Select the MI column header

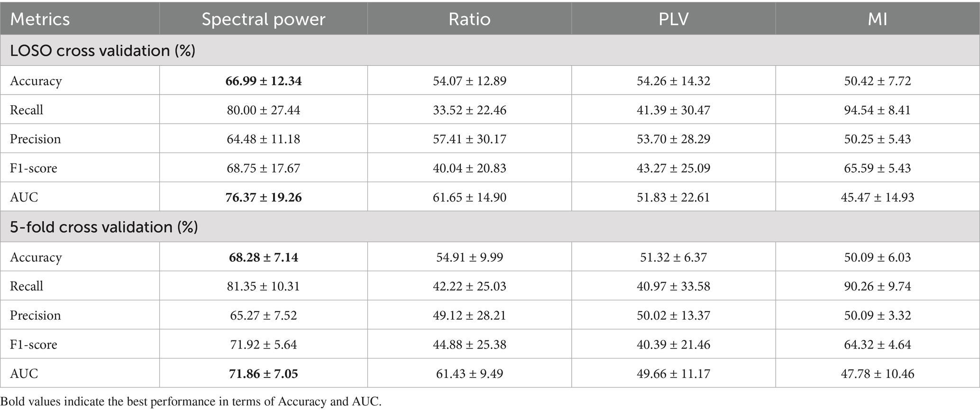(877, 19)
